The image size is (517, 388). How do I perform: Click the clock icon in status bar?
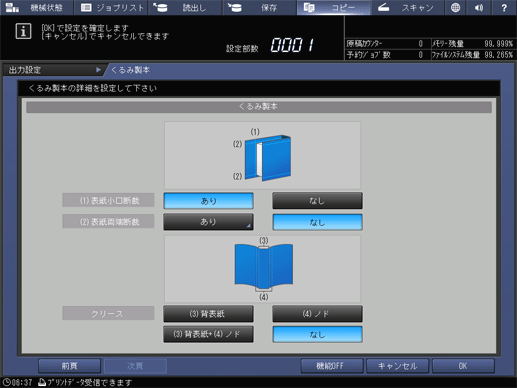click(6, 382)
